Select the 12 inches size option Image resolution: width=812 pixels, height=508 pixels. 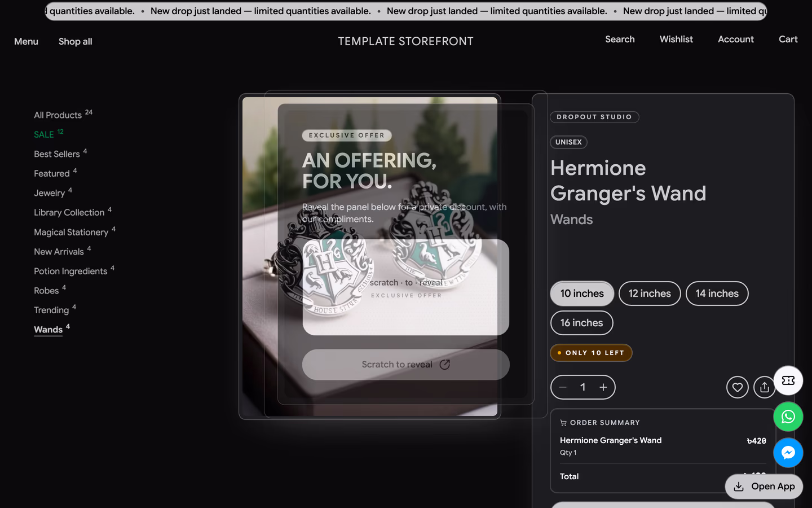click(x=650, y=294)
